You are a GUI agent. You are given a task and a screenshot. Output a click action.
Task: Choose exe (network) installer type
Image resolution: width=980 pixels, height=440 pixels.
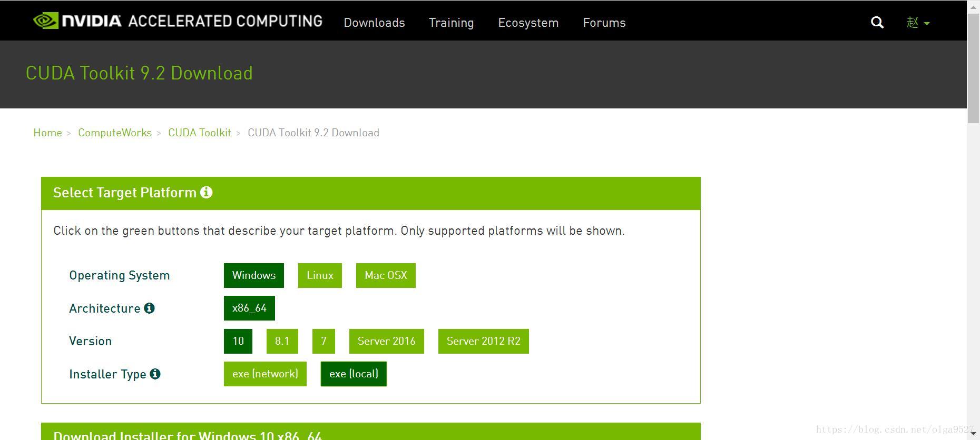click(x=265, y=374)
